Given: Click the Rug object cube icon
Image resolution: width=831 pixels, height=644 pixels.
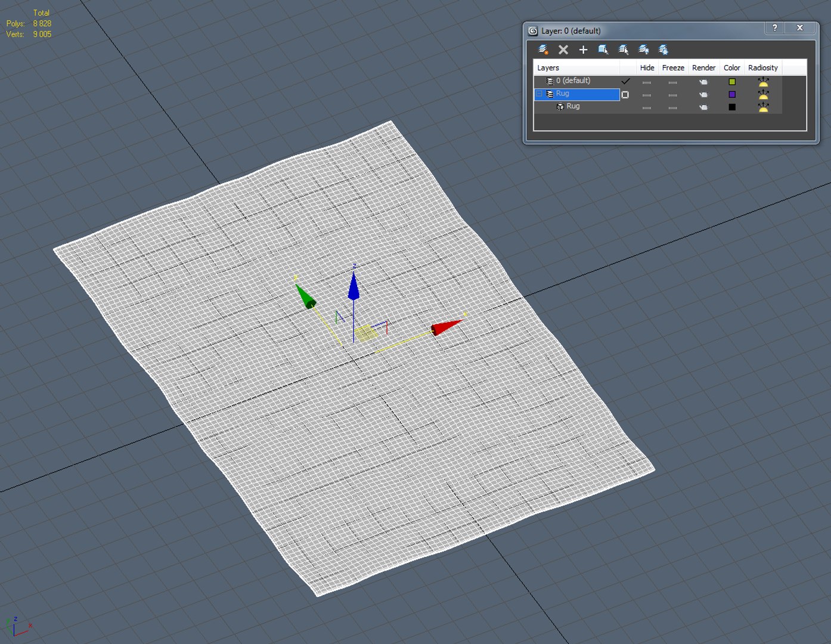Looking at the screenshot, I should tap(560, 106).
